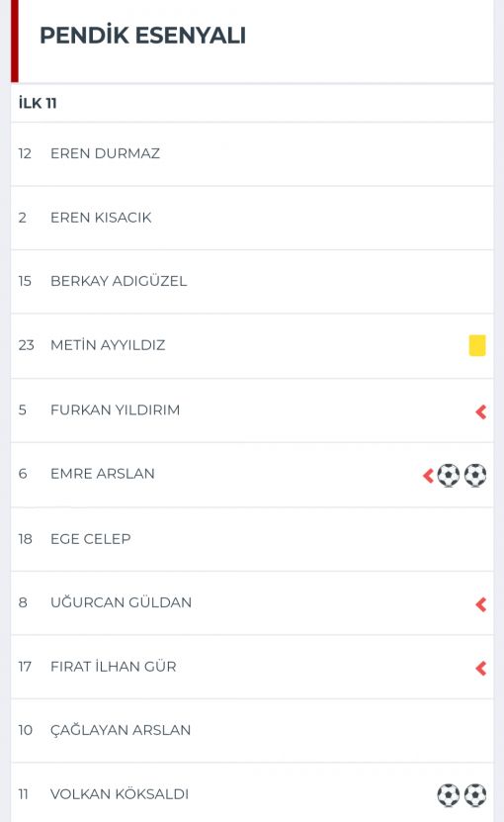This screenshot has width=504, height=822.
Task: Click Volkan Köksaldı's second goal ball icon
Action: 475,794
